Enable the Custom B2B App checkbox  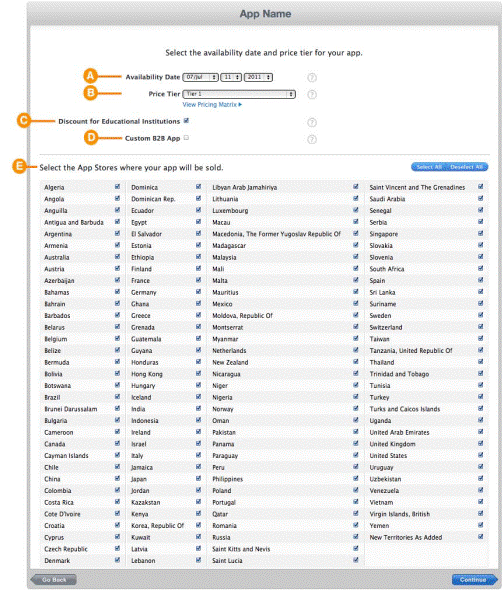(x=186, y=138)
